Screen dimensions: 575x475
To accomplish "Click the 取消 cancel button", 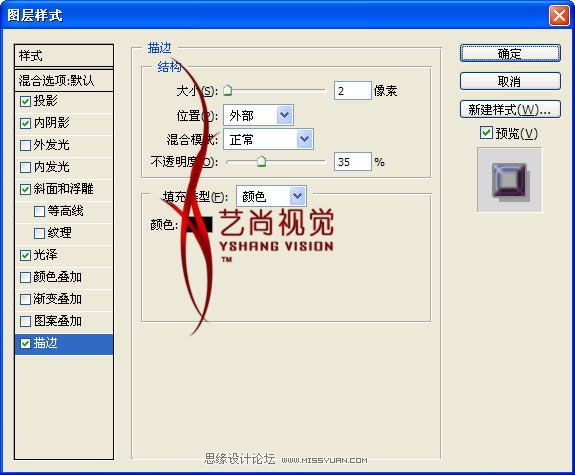I will pyautogui.click(x=510, y=81).
